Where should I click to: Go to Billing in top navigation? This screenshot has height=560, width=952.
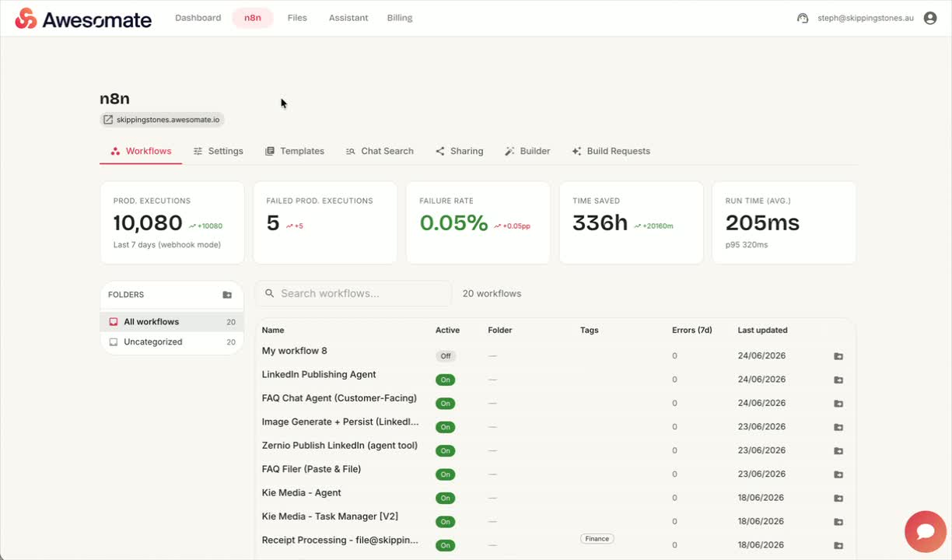click(x=400, y=18)
